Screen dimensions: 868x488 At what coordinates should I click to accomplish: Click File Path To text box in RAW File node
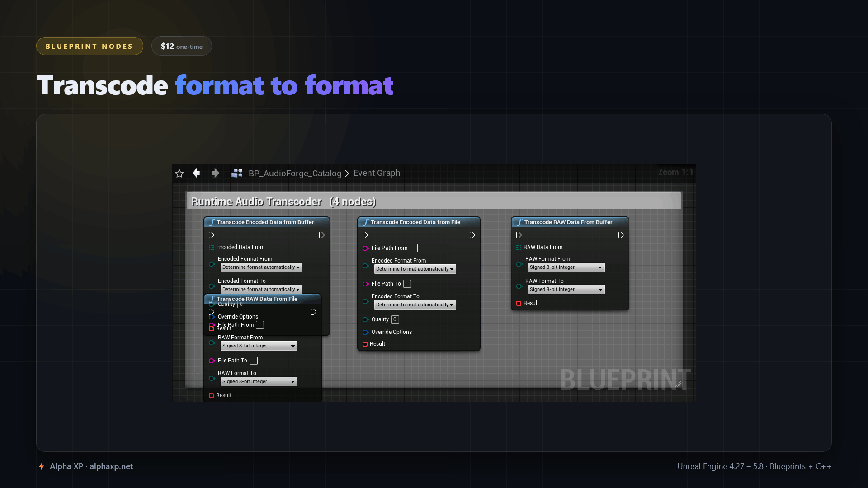[254, 361]
